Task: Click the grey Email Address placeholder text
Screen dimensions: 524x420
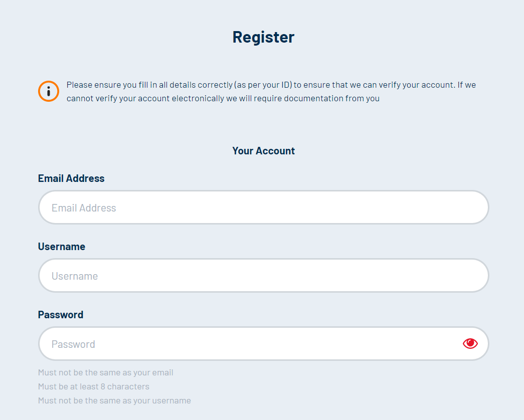Action: 84,208
